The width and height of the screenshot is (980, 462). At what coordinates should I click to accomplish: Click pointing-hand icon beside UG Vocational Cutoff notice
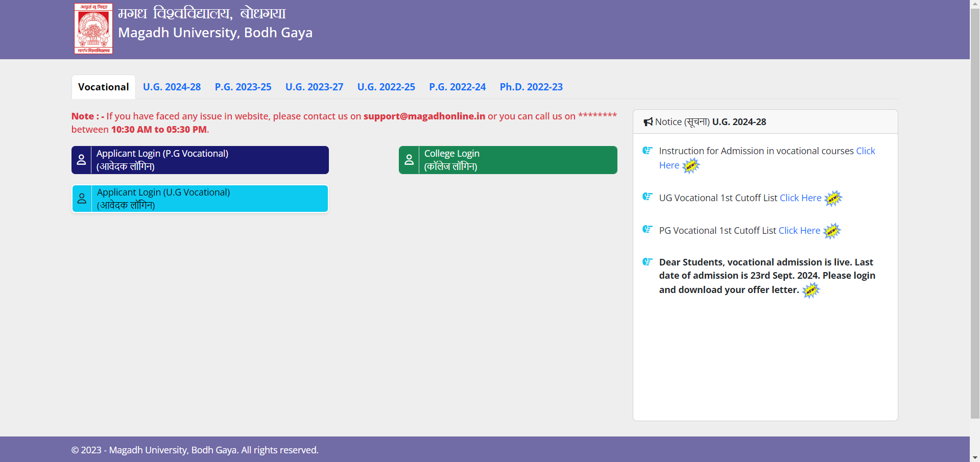648,197
